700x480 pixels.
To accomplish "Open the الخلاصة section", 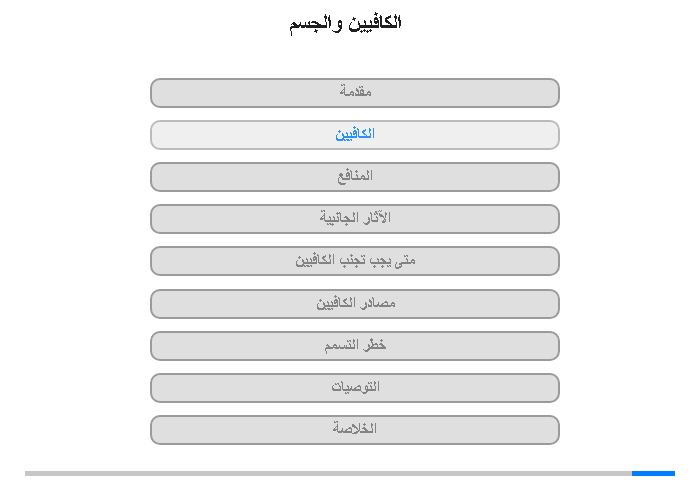I will click(355, 430).
